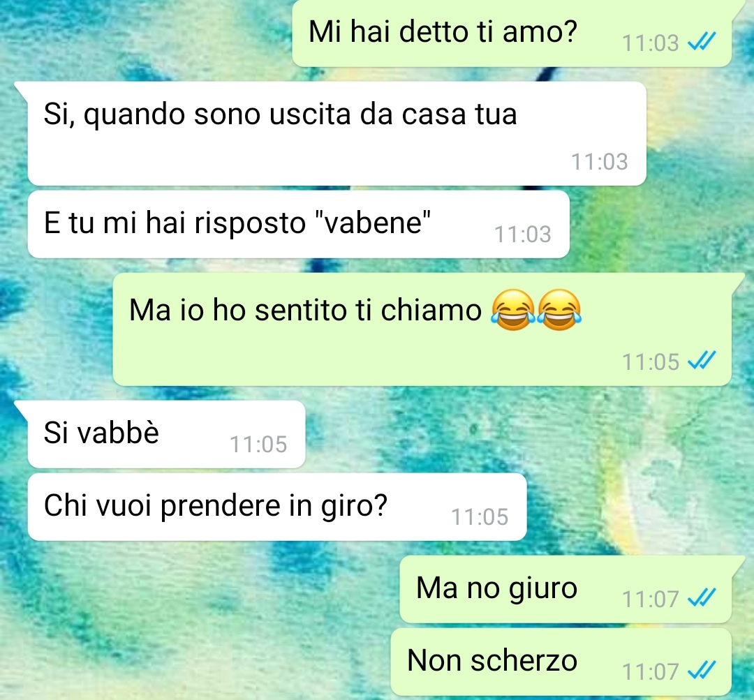Click the 11:05 timestamp on 'Chi vuoi prendere in giro?'
Viewport: 754px width, 700px height.
[480, 517]
